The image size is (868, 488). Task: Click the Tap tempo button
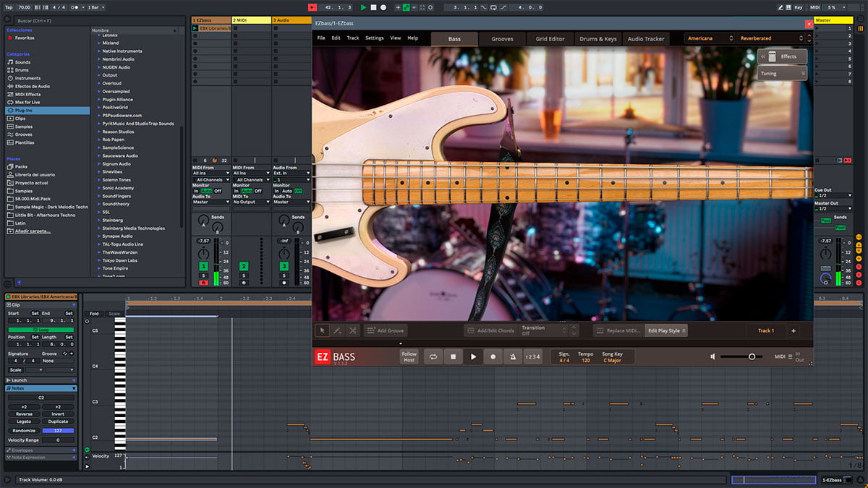pos(9,7)
